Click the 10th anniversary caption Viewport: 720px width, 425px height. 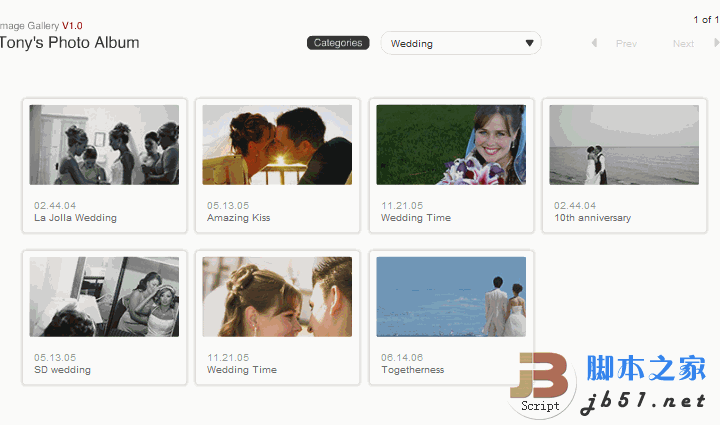point(592,218)
